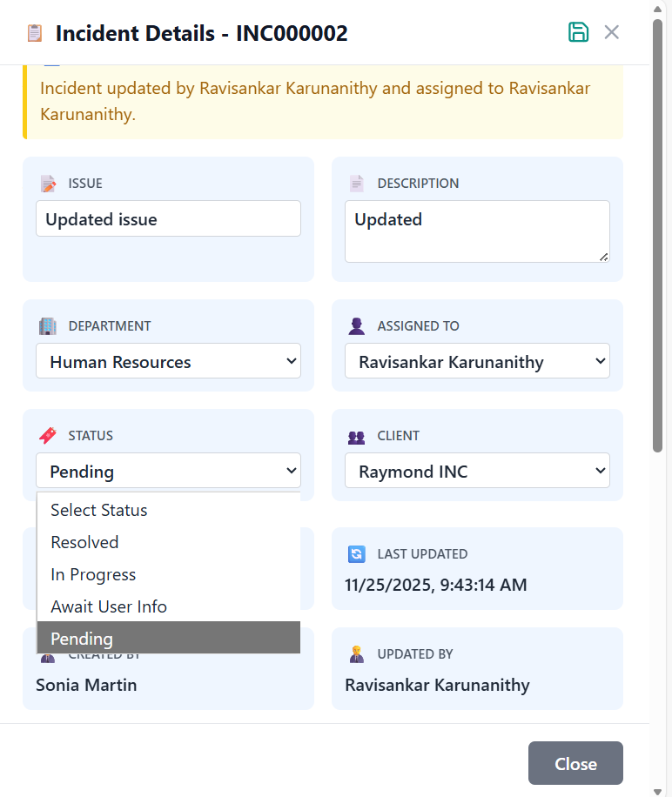Open the Client dropdown showing Raymond INC
The height and width of the screenshot is (797, 672).
pyautogui.click(x=477, y=472)
